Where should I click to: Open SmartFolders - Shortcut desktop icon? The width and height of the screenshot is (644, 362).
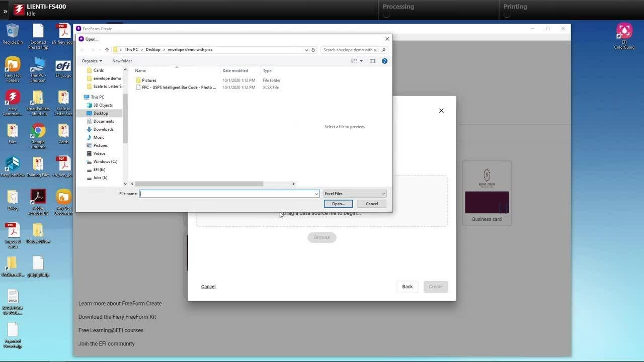38,103
